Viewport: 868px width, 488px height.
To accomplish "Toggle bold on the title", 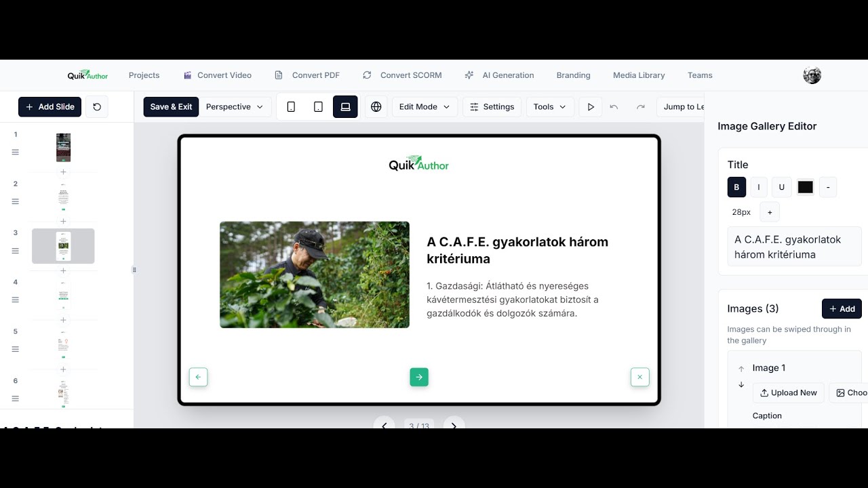I will [x=737, y=187].
